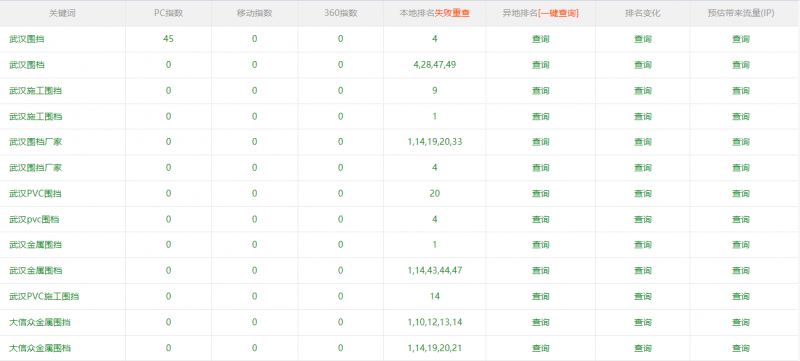Open the keyword 武汉PVC施工围挡
The height and width of the screenshot is (361, 800).
[x=44, y=296]
